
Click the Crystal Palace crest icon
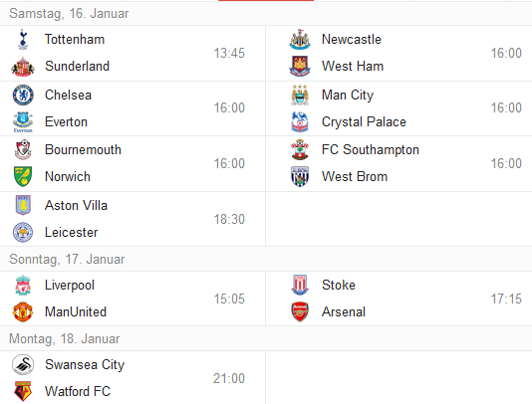300,122
